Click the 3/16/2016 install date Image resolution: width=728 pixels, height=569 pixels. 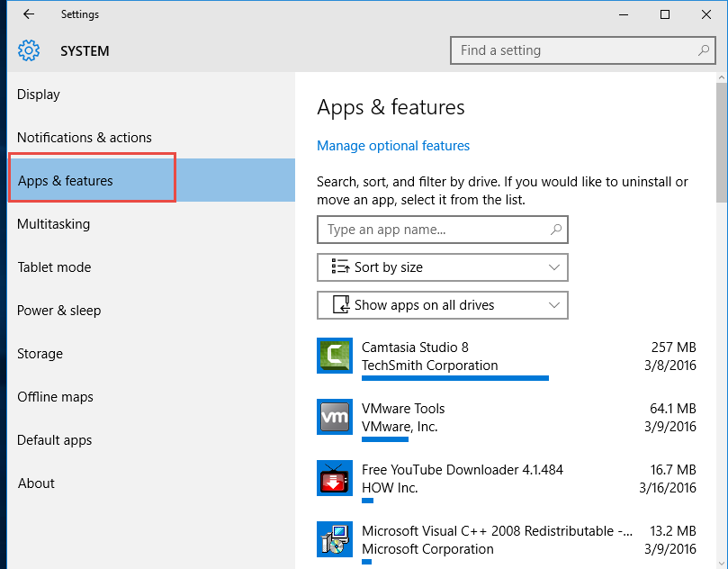coord(668,488)
